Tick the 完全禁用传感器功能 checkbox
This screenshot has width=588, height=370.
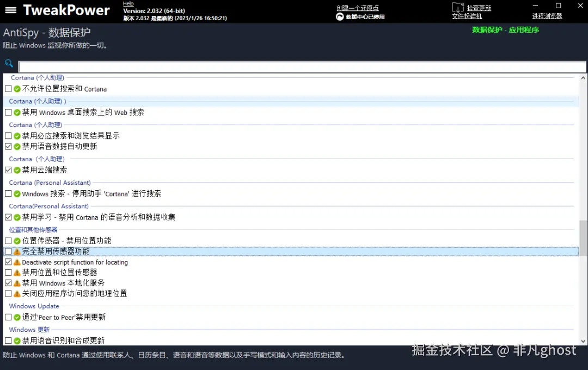click(x=8, y=251)
